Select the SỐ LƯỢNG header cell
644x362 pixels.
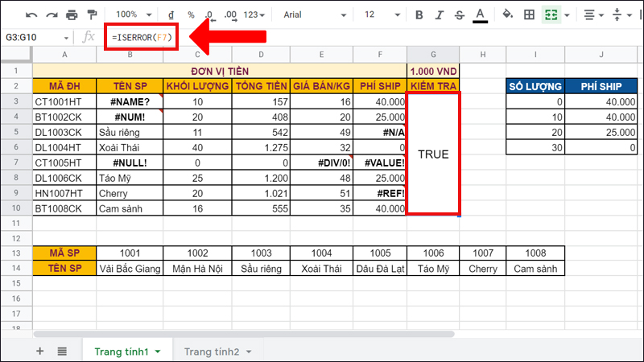pyautogui.click(x=535, y=86)
